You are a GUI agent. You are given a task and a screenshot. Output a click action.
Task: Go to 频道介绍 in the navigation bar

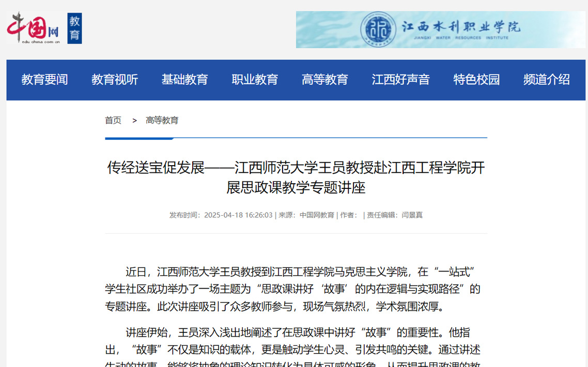pos(546,79)
